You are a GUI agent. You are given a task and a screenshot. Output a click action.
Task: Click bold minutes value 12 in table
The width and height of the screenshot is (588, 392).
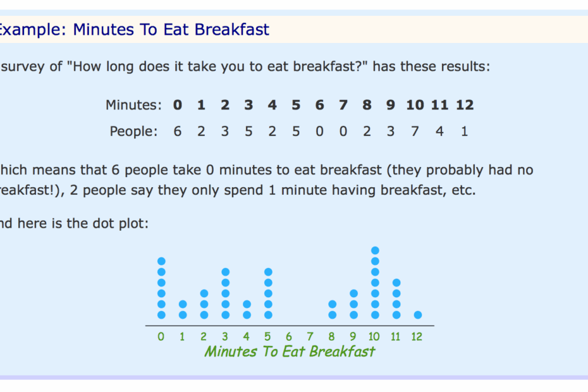click(465, 105)
